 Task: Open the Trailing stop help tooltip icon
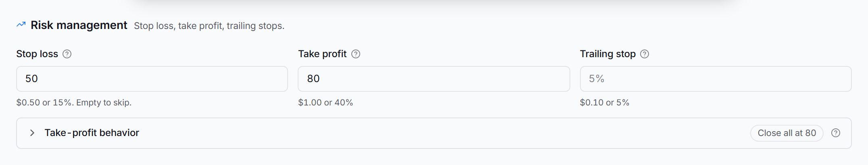(645, 54)
